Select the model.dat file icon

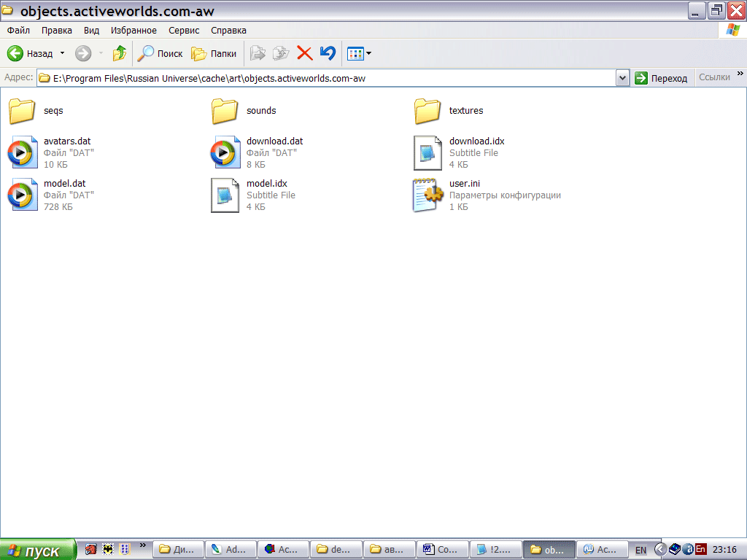pyautogui.click(x=23, y=195)
